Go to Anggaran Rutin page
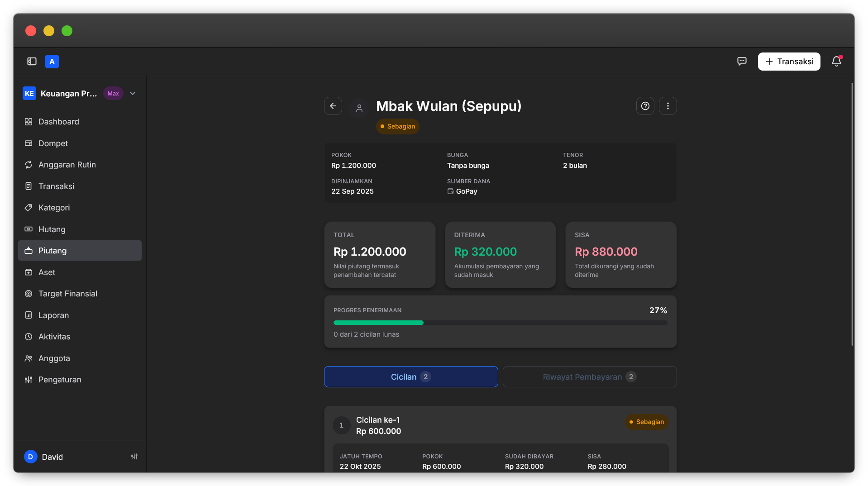Screen dimensions: 868x486 80,165
